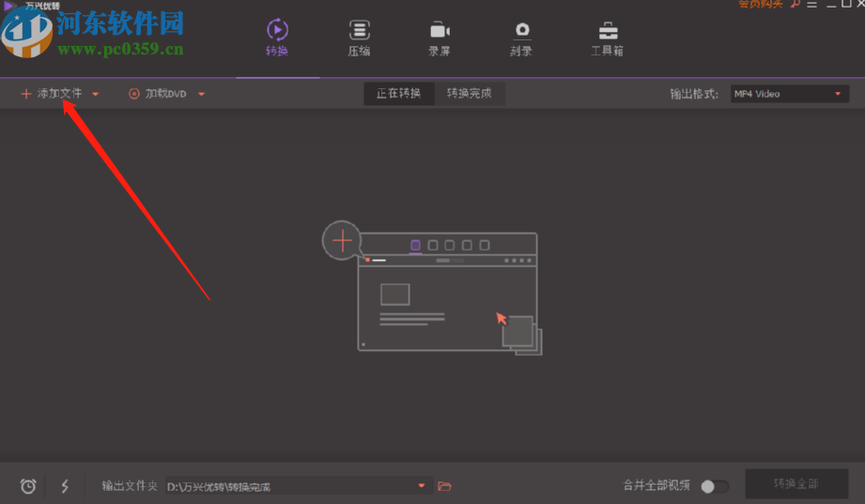Viewport: 865px width, 504px height.
Task: Click the 会员购买 membership purchase link
Action: click(x=760, y=5)
